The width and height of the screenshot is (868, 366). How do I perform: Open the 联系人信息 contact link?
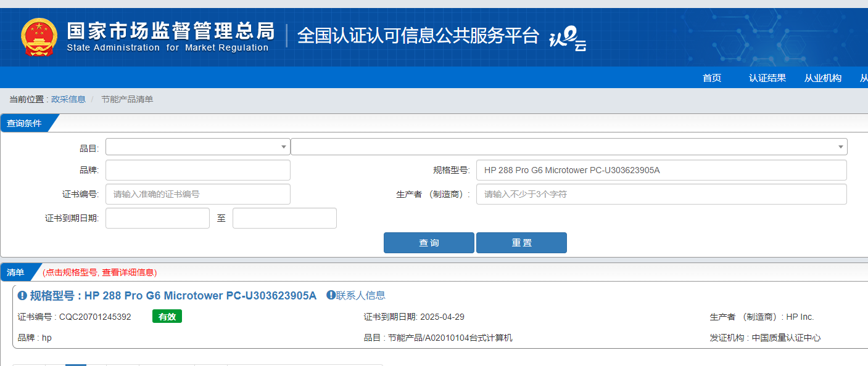coord(361,295)
